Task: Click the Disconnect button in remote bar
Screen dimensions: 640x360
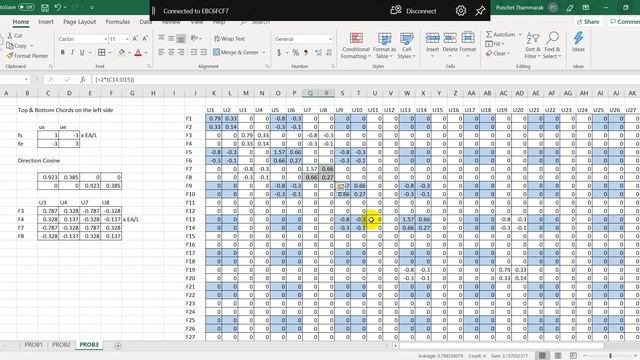Action: point(413,11)
